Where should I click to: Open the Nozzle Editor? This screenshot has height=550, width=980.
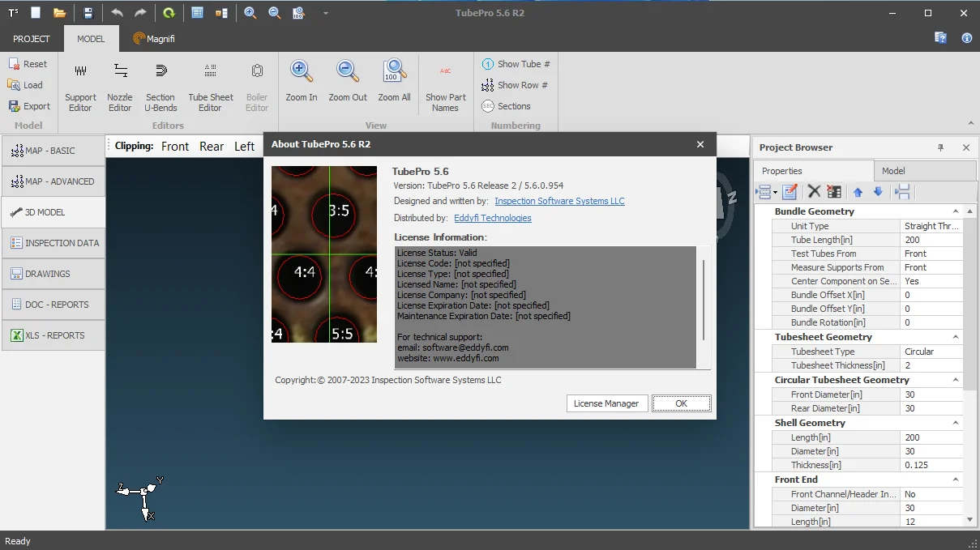point(120,87)
